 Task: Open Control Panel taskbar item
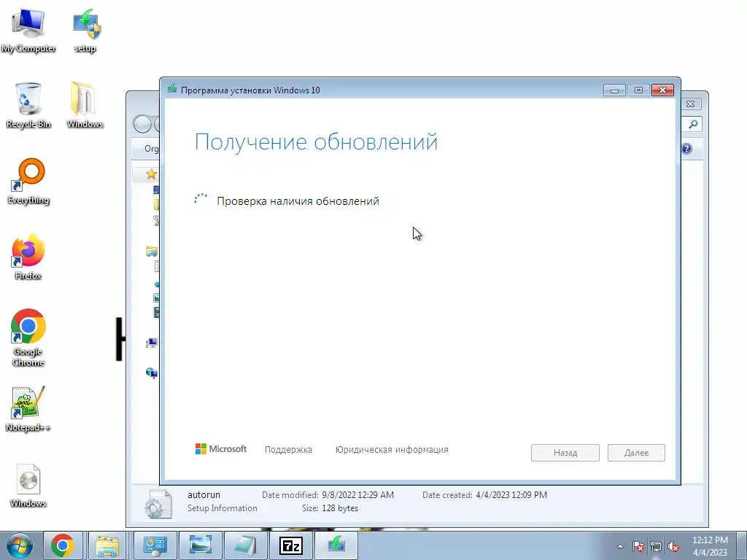(x=155, y=545)
